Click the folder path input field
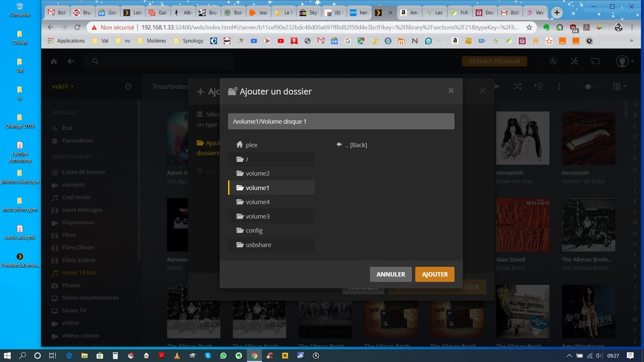The height and width of the screenshot is (362, 644). [341, 121]
